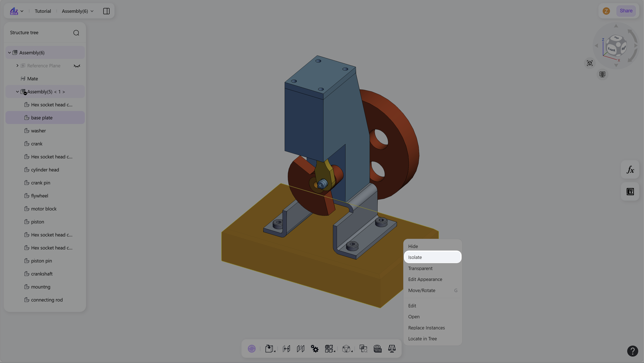Screen dimensions: 644x363
Task: Collapse the Assembly(6) root node
Action: [x=9, y=53]
